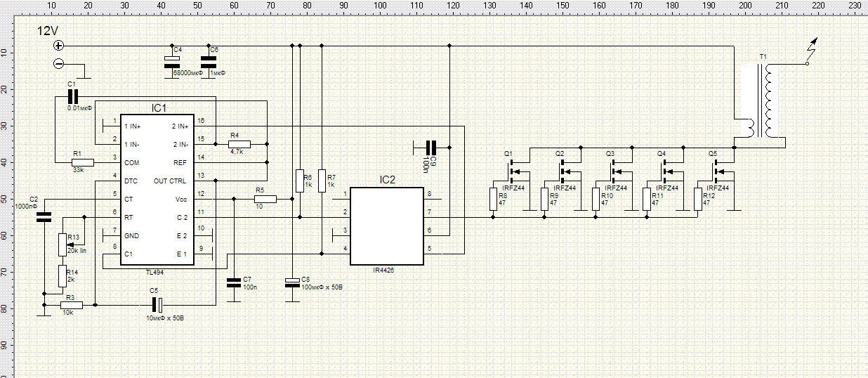Image resolution: width=868 pixels, height=378 pixels.
Task: Click the R13 20k potentiometer symbol
Action: coord(63,245)
